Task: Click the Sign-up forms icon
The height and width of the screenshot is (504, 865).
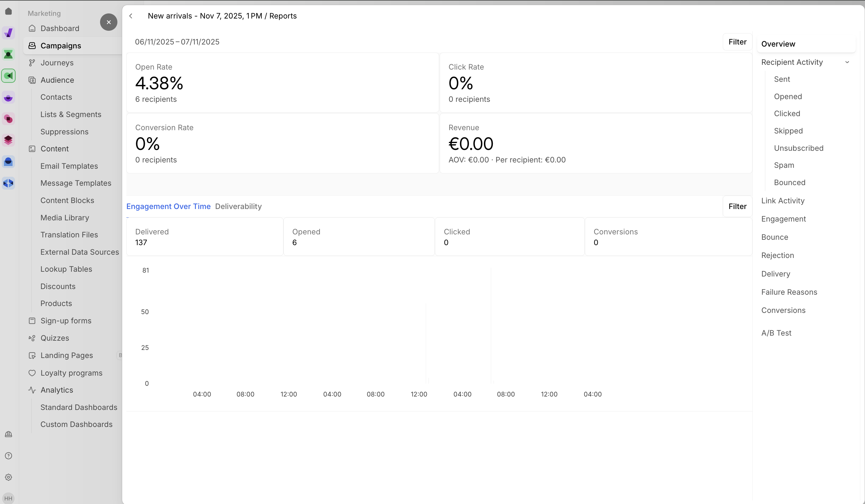Action: (32, 321)
